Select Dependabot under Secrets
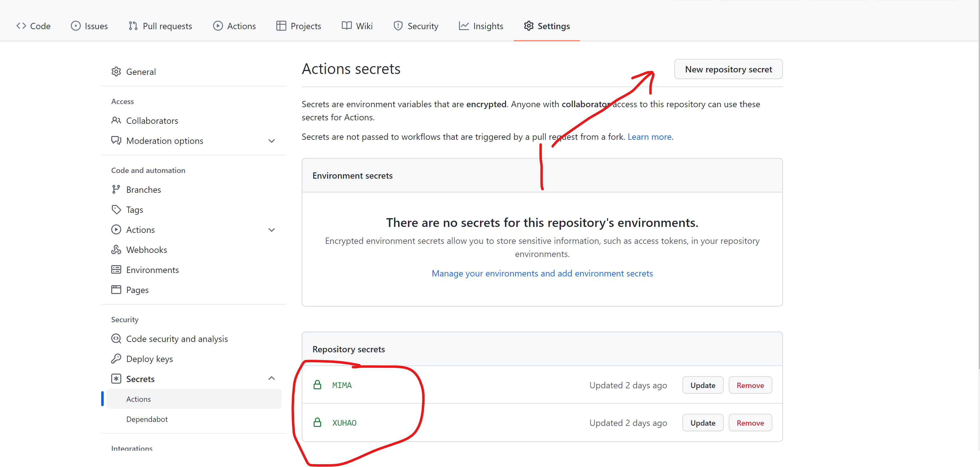This screenshot has width=980, height=467. [x=147, y=419]
